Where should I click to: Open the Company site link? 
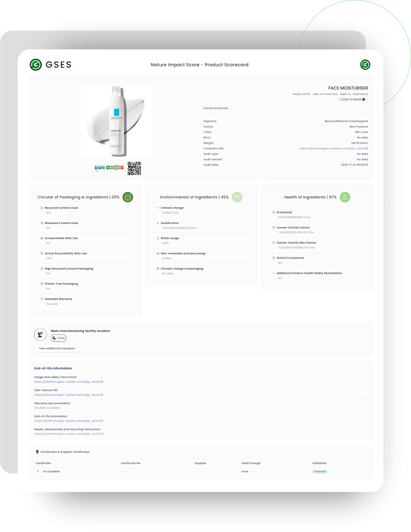click(333, 148)
